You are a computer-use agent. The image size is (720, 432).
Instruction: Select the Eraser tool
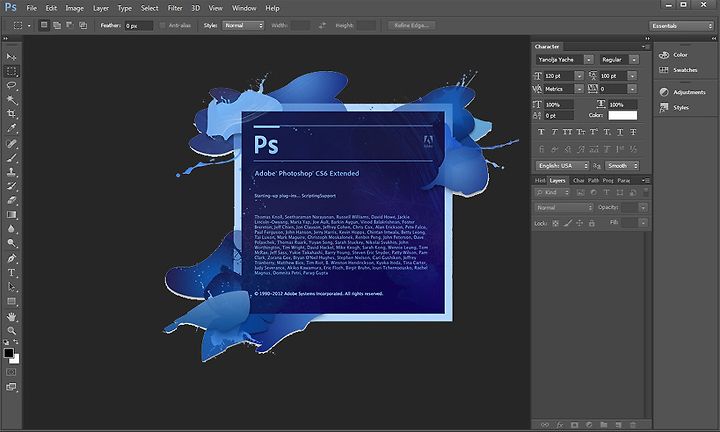click(11, 200)
